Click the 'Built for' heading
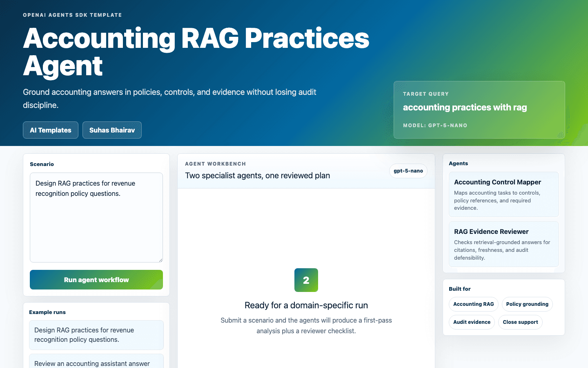 pos(460,289)
